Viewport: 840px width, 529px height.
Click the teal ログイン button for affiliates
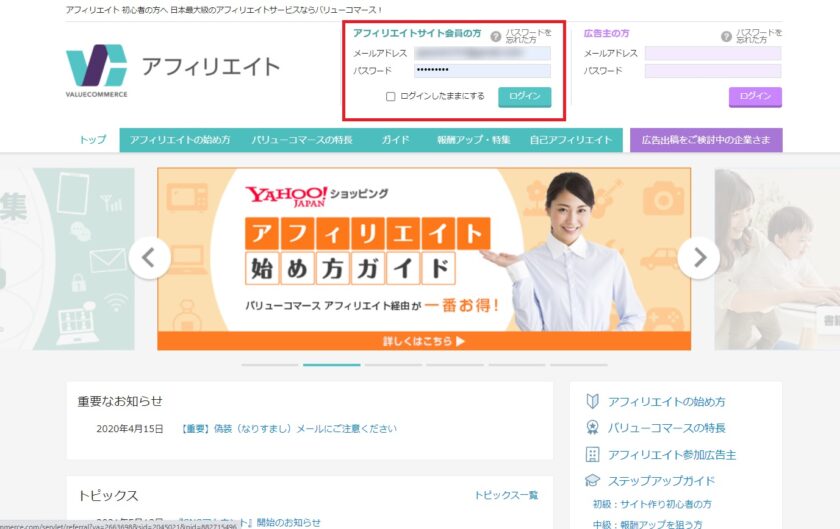pyautogui.click(x=524, y=96)
